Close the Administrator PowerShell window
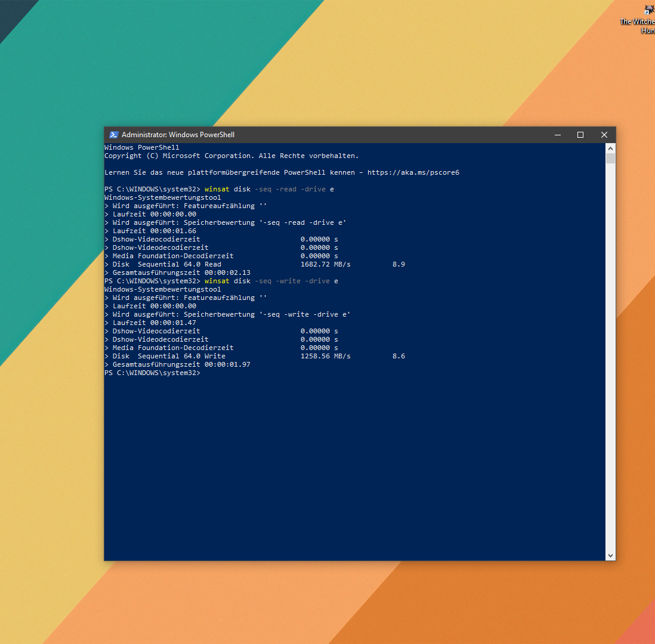 tap(604, 135)
